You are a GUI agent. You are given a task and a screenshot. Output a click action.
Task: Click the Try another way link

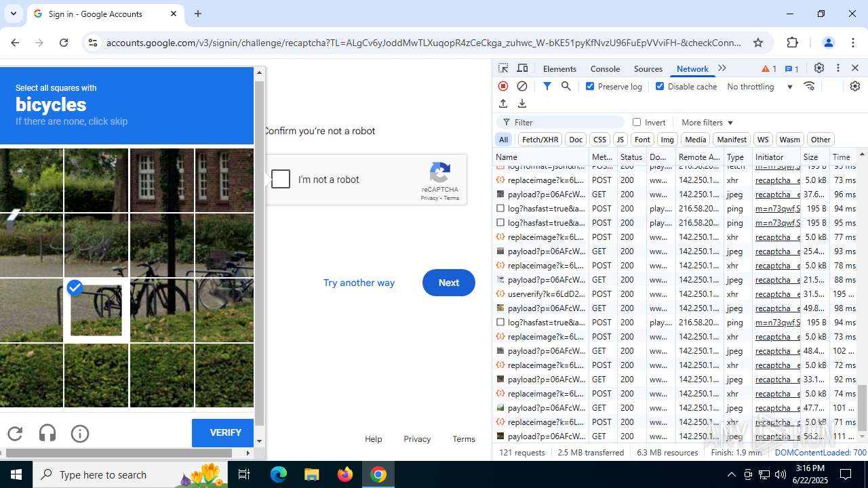[x=359, y=283]
